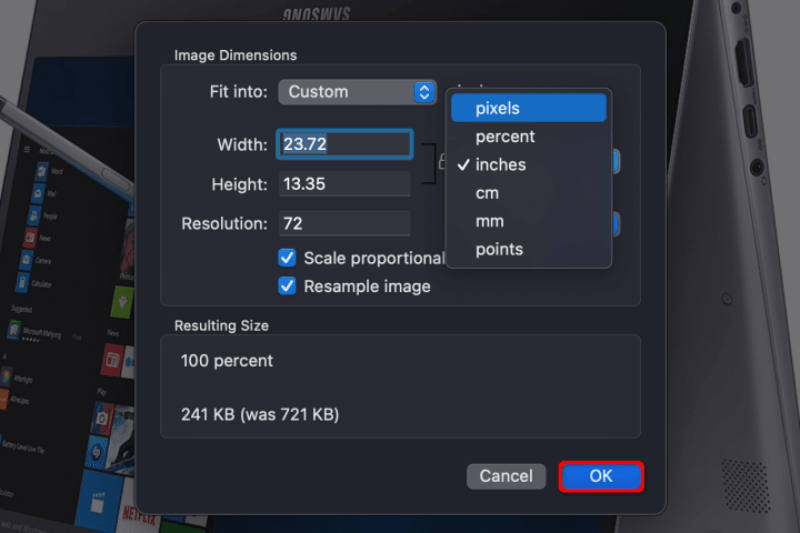The image size is (800, 533).
Task: Click the width units dropdown arrow behind the menu
Action: pyautogui.click(x=616, y=161)
